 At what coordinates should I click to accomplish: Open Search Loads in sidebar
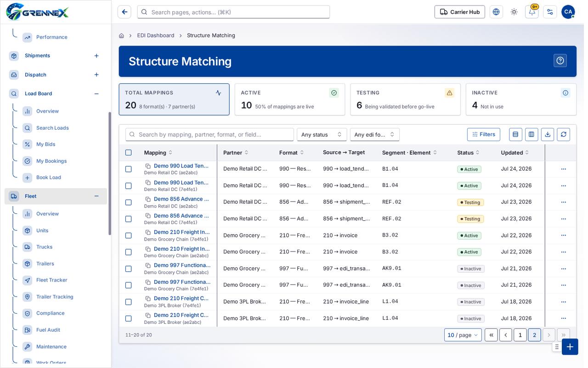[52, 128]
